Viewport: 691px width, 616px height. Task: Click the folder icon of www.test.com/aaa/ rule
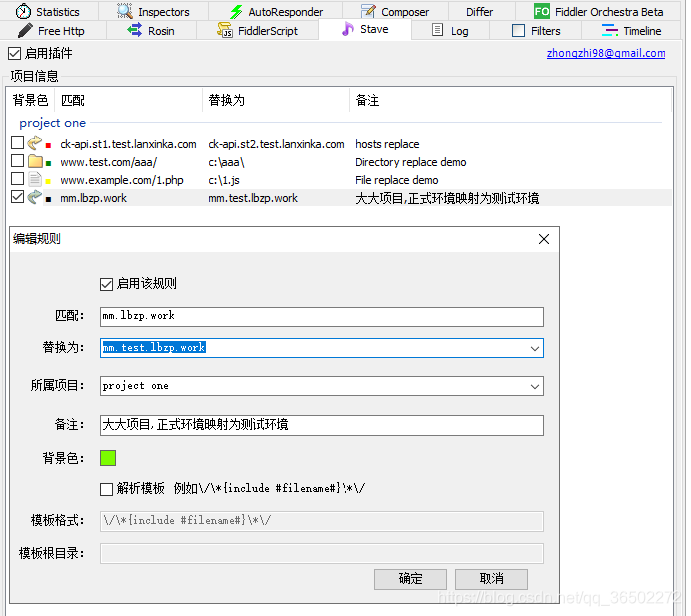(x=35, y=161)
